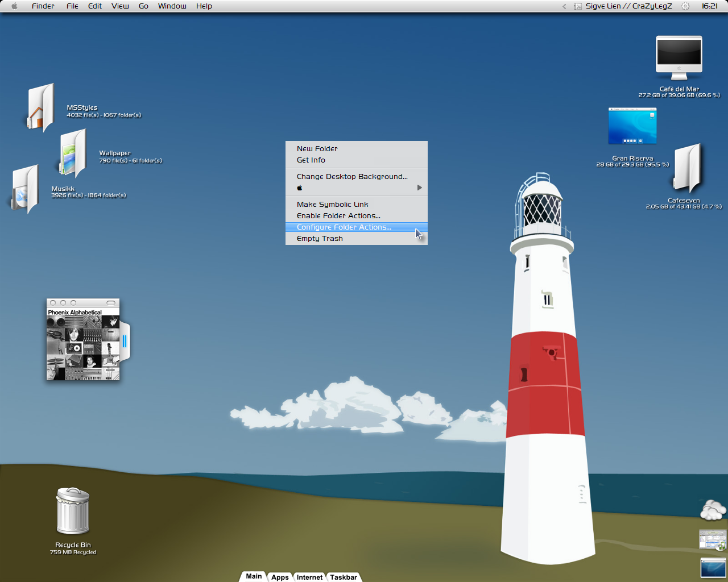Click the clock showing 16:21
The height and width of the screenshot is (582, 728).
tap(709, 6)
